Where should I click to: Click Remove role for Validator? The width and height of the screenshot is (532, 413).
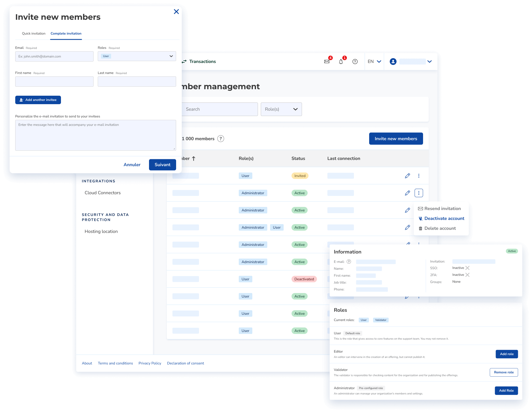(504, 372)
